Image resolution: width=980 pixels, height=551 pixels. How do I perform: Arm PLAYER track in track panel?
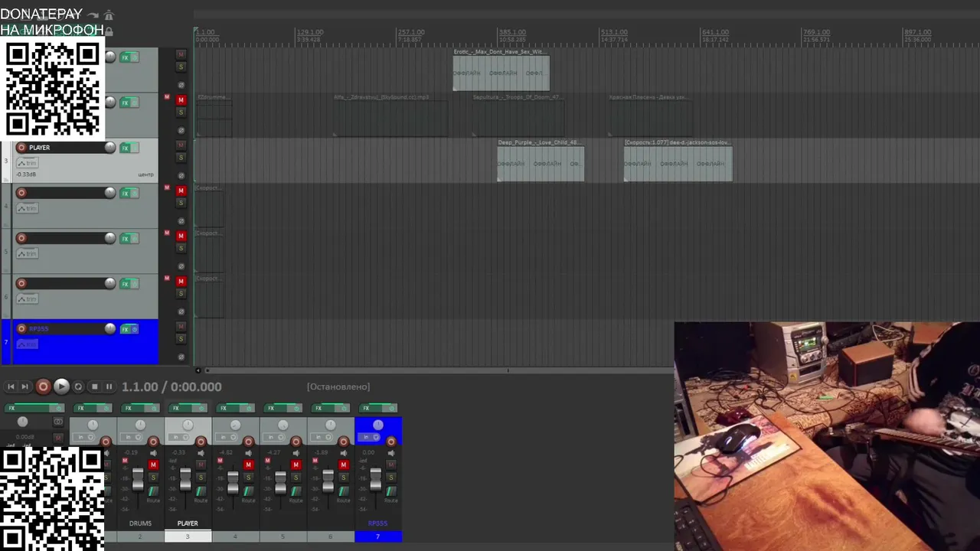coord(21,147)
